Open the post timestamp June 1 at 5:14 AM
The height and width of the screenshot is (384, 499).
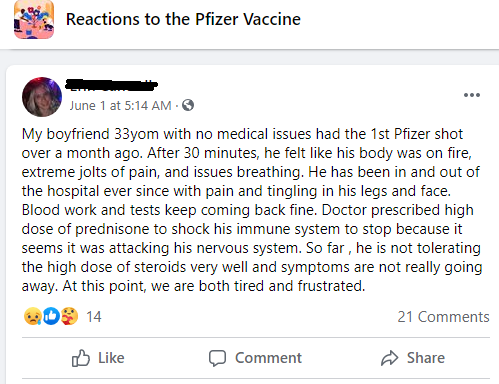[120, 106]
